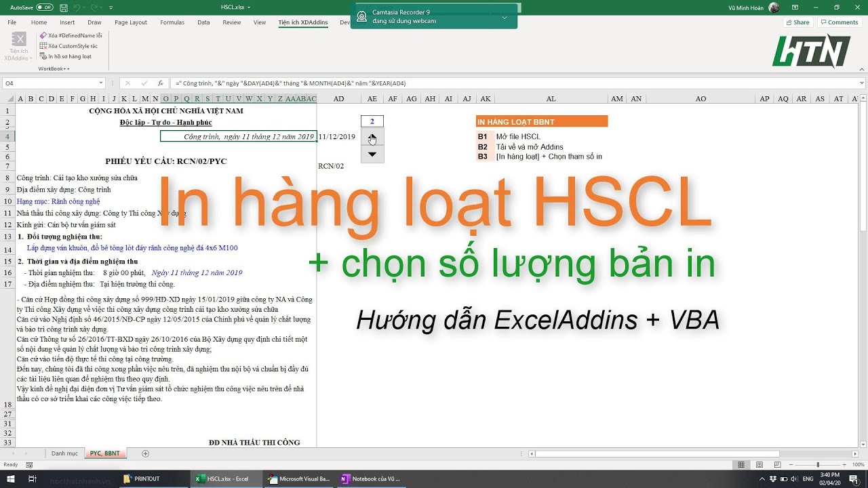Click Xóa #DefinedName lỗi
Viewport: 868px width, 488px height.
pos(71,35)
